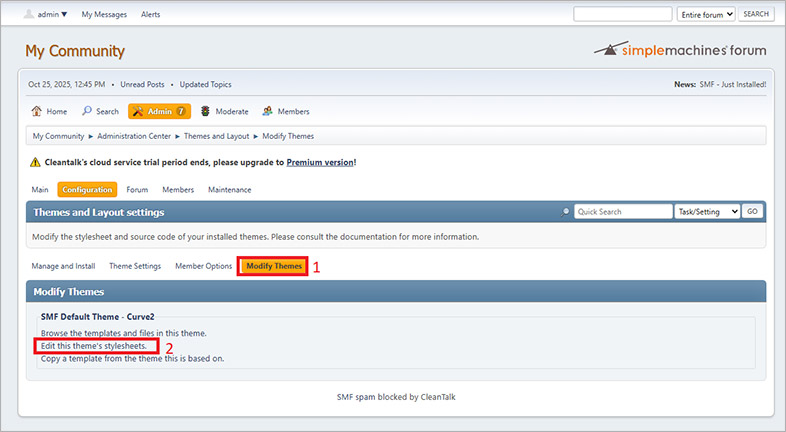786x432 pixels.
Task: Open Search menu item
Action: pyautogui.click(x=101, y=111)
